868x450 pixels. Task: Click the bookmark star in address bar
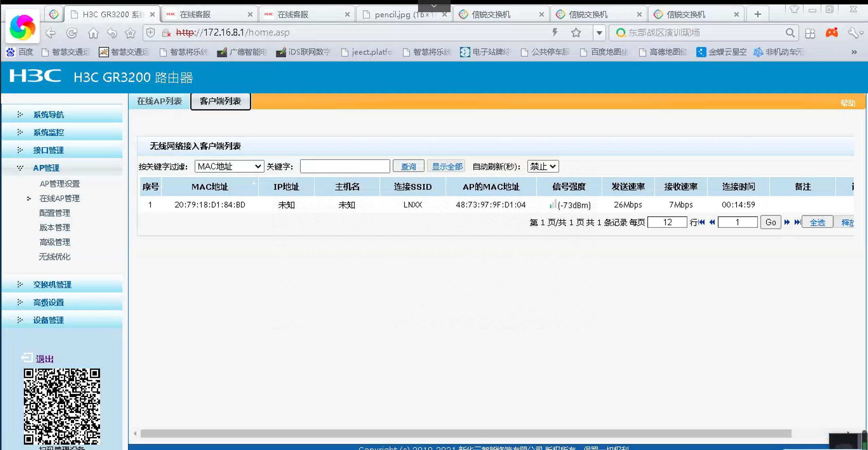[576, 33]
